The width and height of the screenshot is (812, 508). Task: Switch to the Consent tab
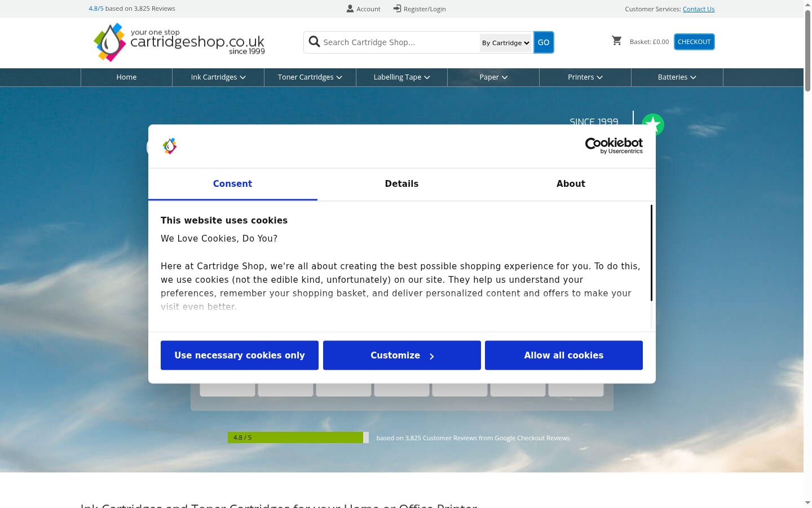[232, 184]
